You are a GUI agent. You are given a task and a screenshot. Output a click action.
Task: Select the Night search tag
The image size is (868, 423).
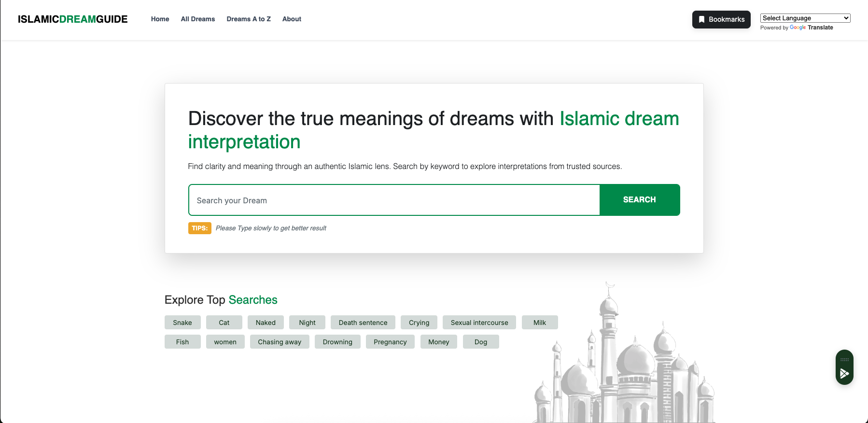tap(307, 323)
